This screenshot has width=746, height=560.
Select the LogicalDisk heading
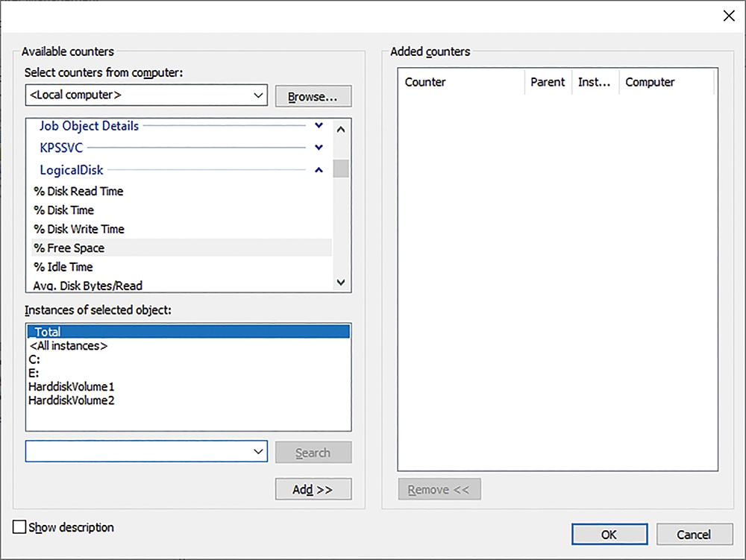point(72,170)
